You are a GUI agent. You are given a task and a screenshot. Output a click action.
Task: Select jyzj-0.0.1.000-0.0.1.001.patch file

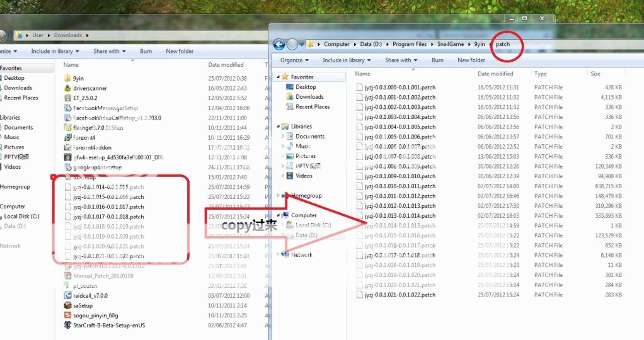(401, 88)
